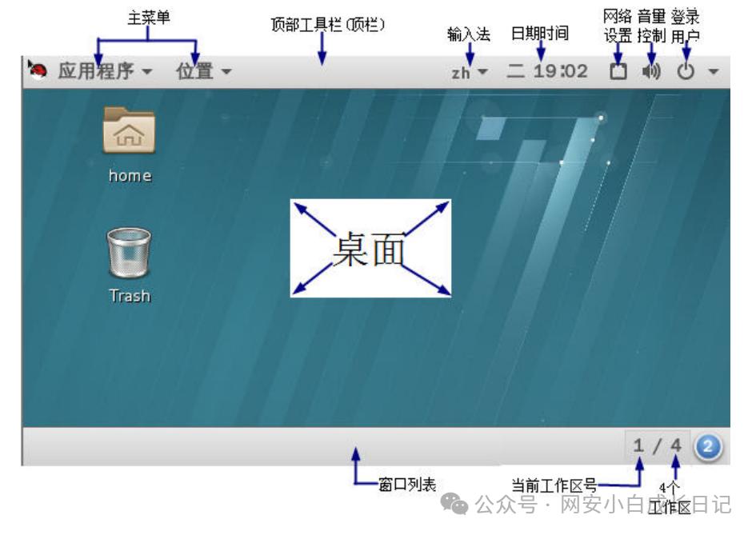Image resolution: width=756 pixels, height=535 pixels.
Task: Click the Trash label text
Action: (130, 295)
